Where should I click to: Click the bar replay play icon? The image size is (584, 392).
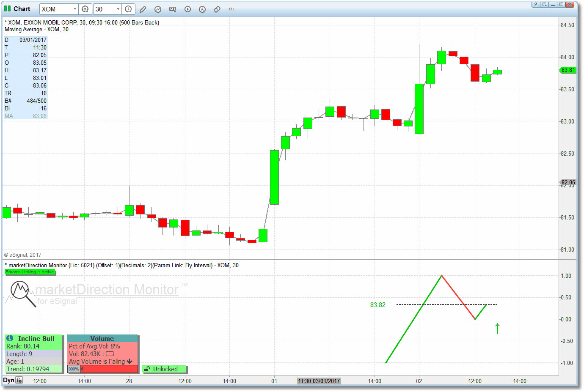pyautogui.click(x=187, y=9)
